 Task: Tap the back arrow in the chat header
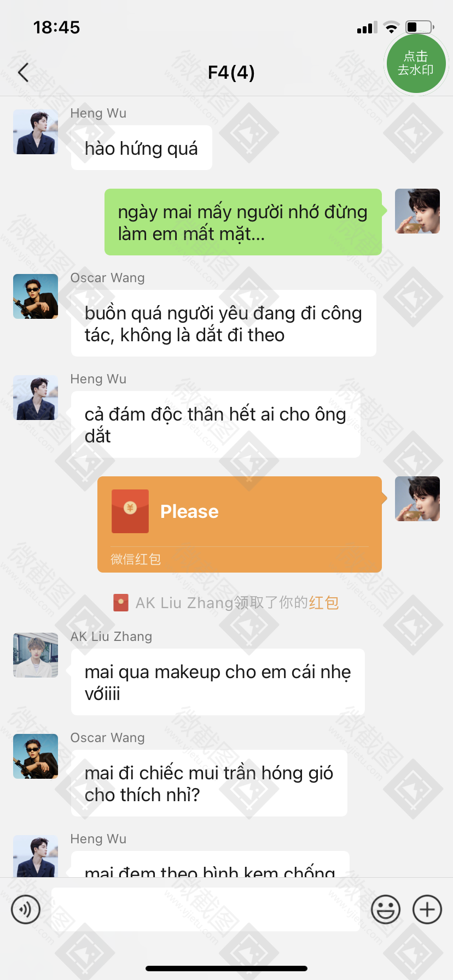[x=23, y=72]
